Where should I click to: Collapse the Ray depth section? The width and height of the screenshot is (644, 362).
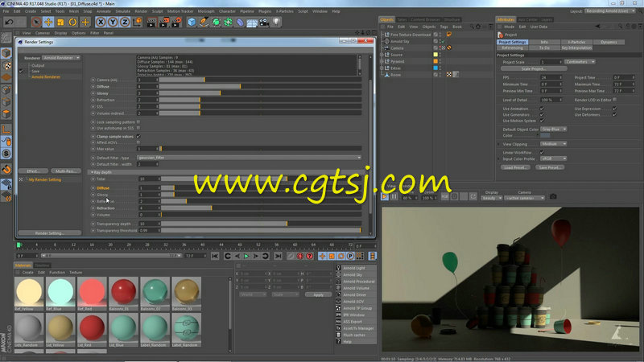tap(92, 172)
